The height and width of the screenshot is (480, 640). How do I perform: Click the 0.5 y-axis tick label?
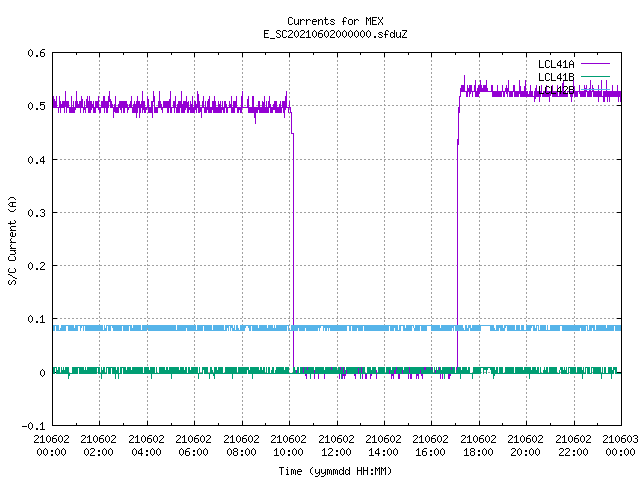(x=36, y=106)
